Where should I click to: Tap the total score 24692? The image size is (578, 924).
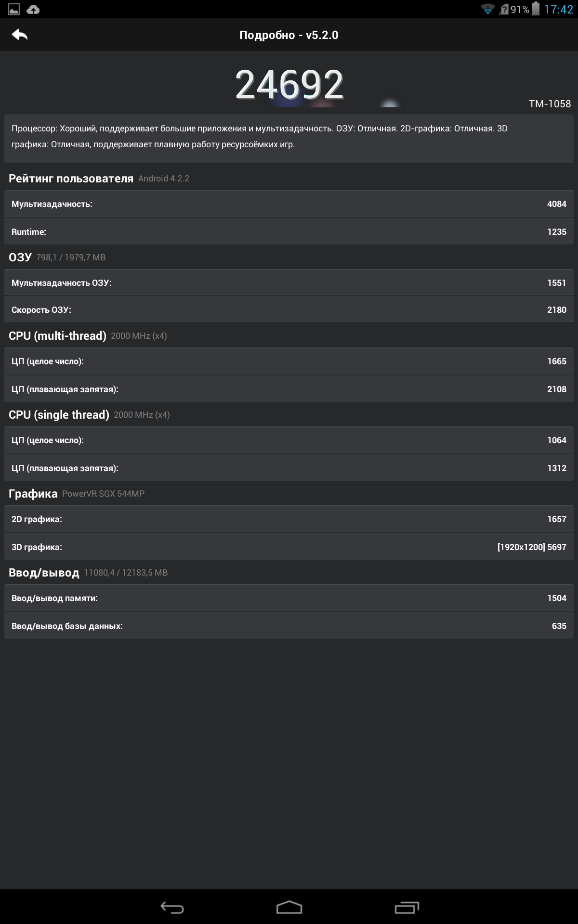(x=289, y=85)
